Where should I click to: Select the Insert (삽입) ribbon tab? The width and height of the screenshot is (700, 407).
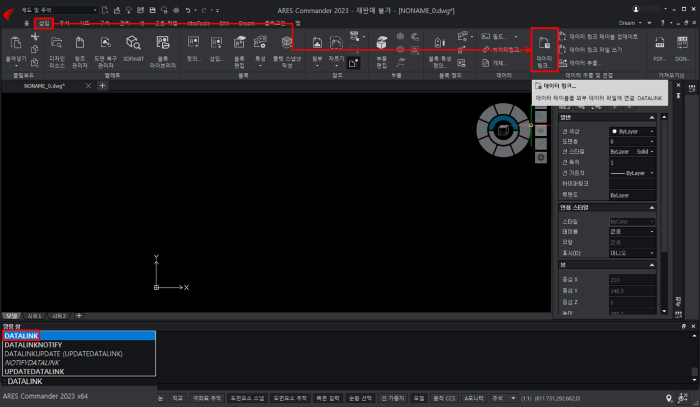point(44,23)
